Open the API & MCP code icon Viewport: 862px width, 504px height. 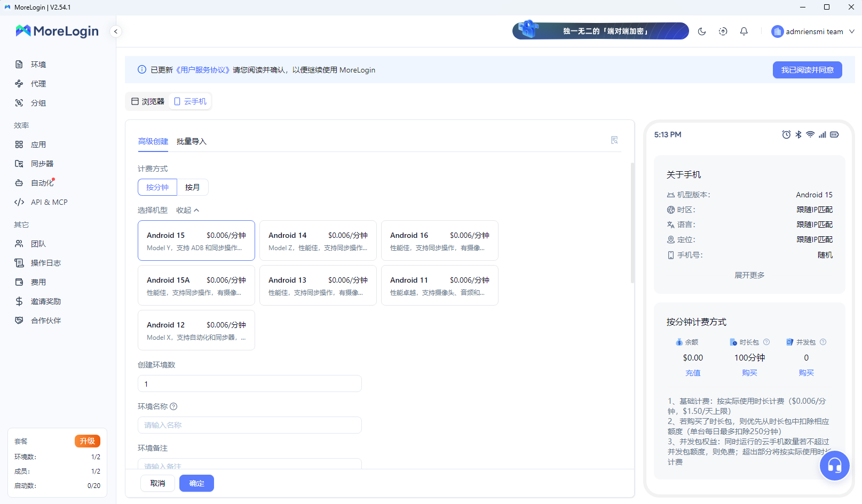tap(19, 202)
